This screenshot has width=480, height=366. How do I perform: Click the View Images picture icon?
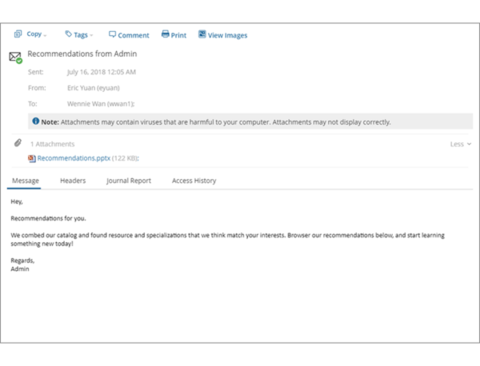pyautogui.click(x=202, y=34)
